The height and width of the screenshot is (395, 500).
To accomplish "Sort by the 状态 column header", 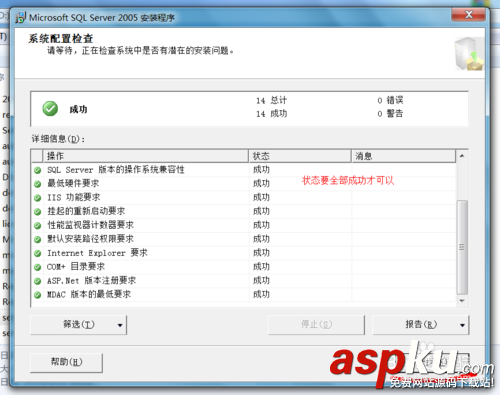I will click(300, 156).
